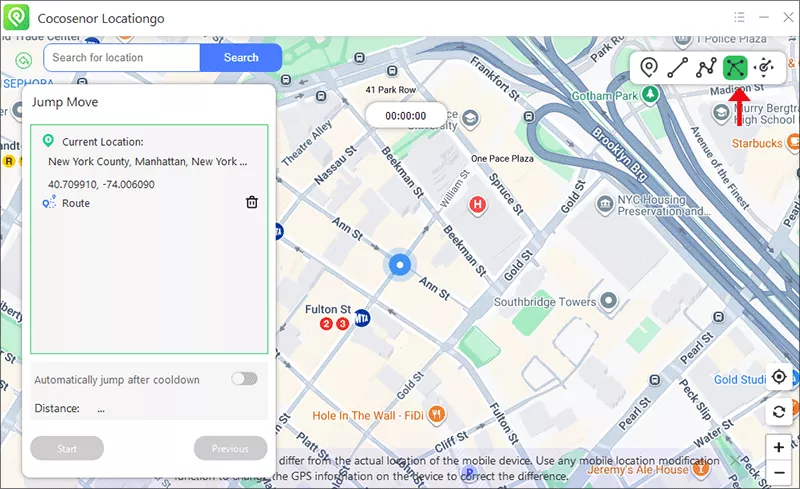The height and width of the screenshot is (489, 800).
Task: Focus the Search for location field
Action: (122, 58)
